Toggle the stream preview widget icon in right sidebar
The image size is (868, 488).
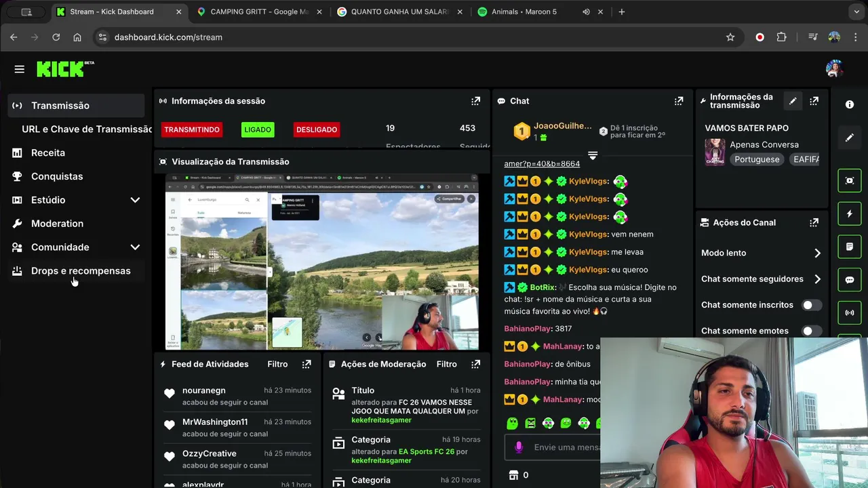click(850, 180)
